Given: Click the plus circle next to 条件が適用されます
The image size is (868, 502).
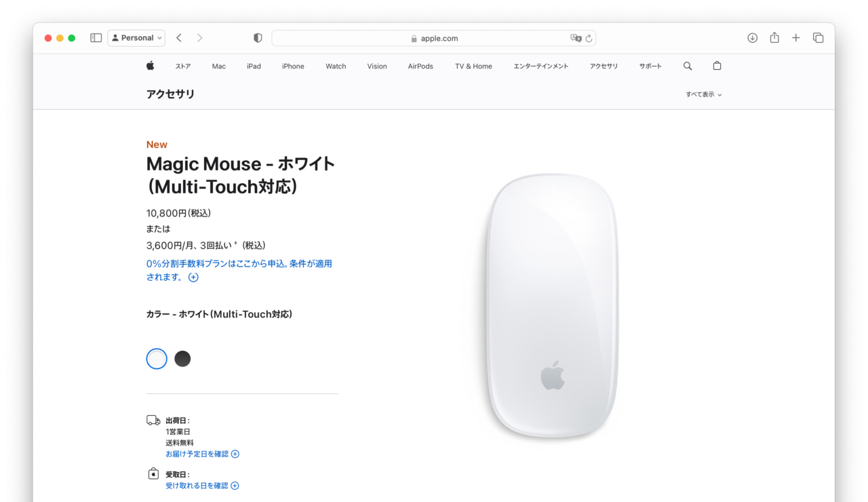Looking at the screenshot, I should (x=193, y=277).
